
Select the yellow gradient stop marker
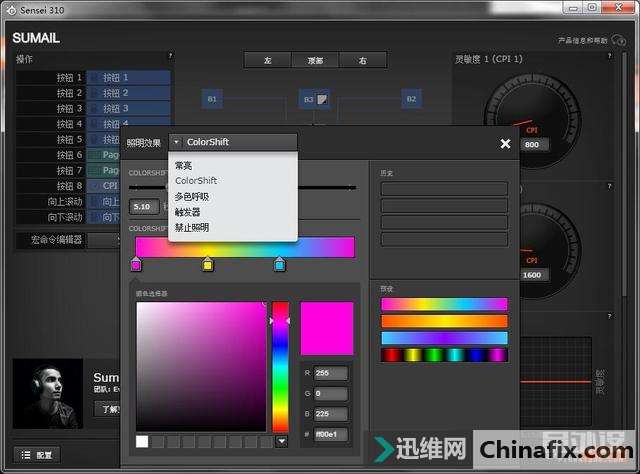207,264
